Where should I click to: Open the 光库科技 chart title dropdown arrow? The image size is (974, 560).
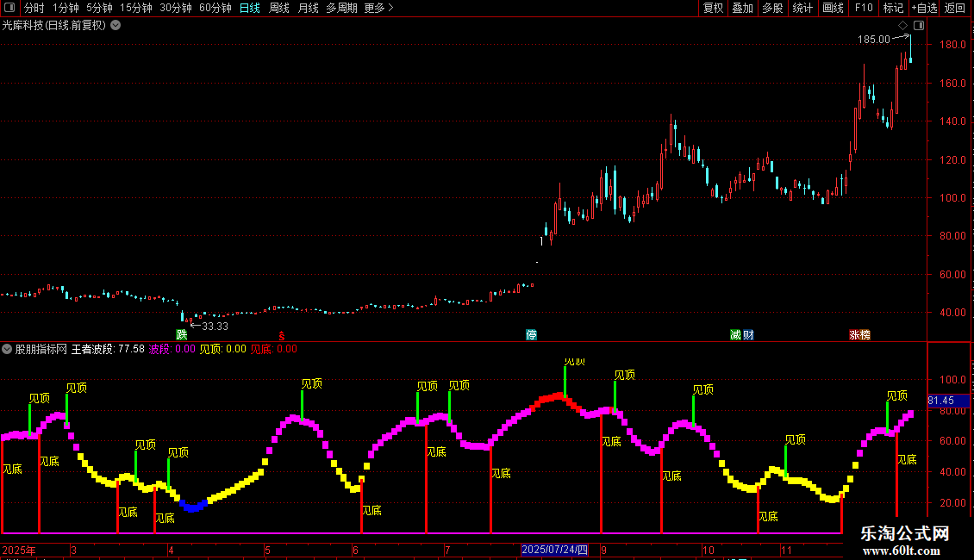[x=116, y=26]
